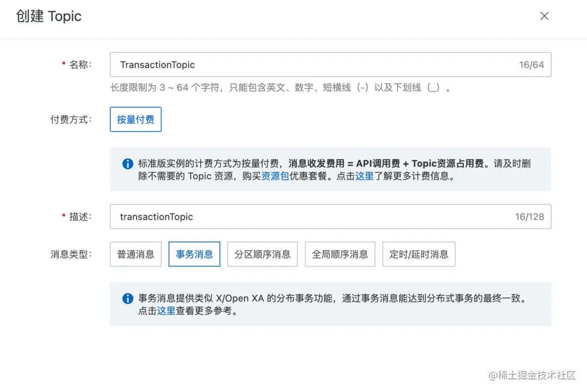Click the 名称 field label
The height and width of the screenshot is (392, 587).
[x=80, y=64]
